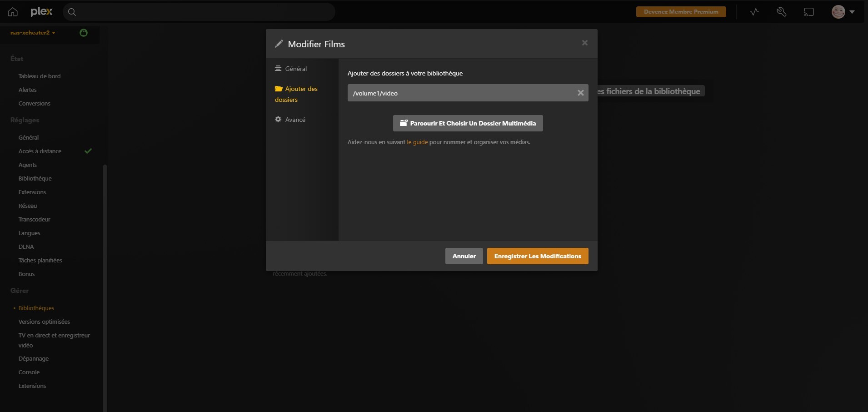868x412 pixels.
Task: Open Langues settings
Action: (30, 233)
